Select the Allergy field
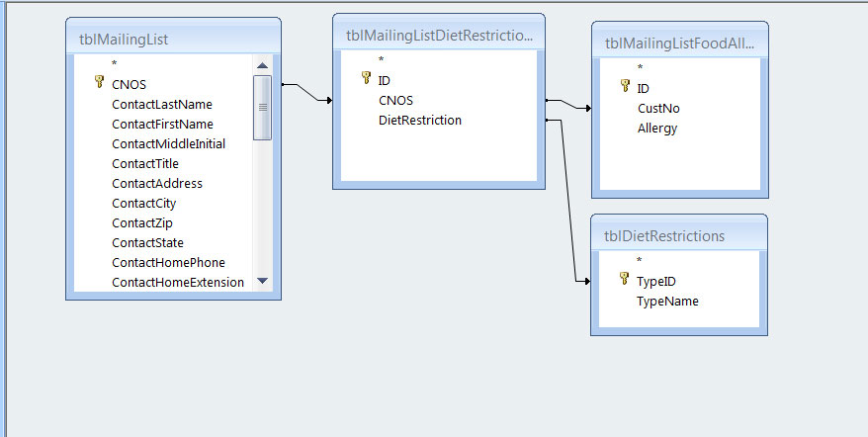The width and height of the screenshot is (868, 437). 657,129
